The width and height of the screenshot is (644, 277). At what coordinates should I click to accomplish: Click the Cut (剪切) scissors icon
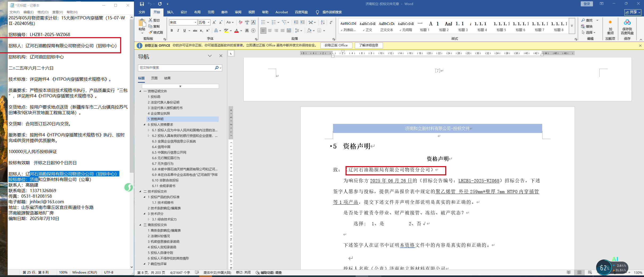151,20
